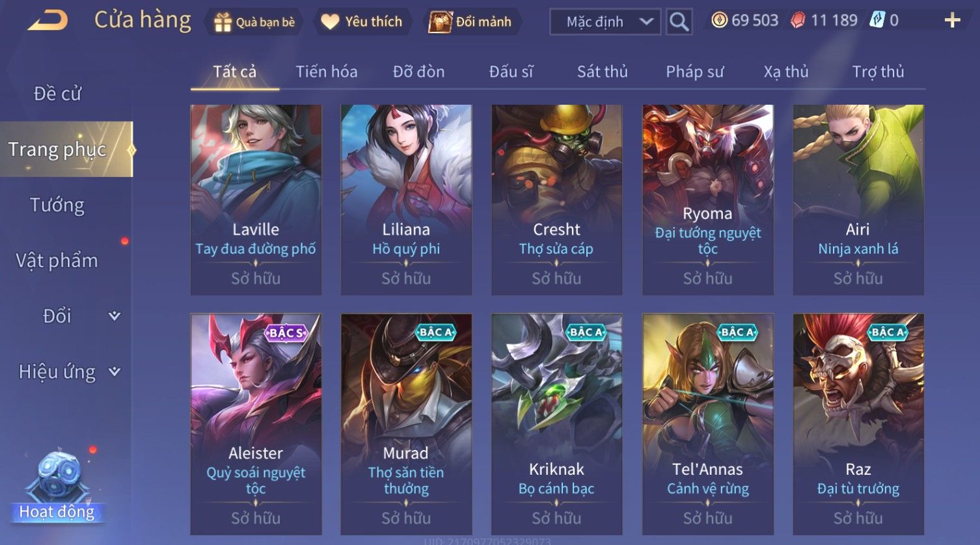Click the golden back arrow icon
Screen dimensions: 980x545
point(48,20)
